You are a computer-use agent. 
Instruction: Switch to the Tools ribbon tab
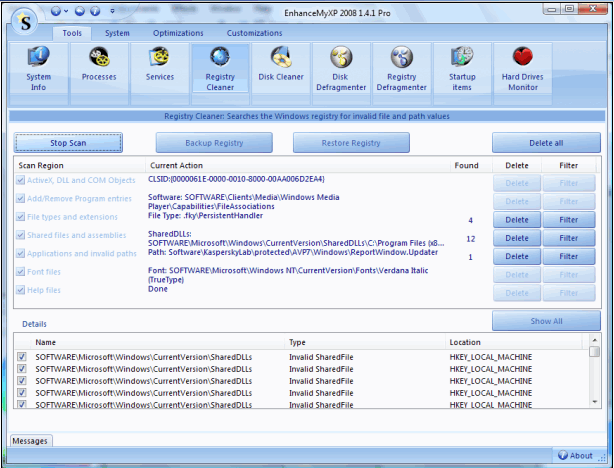pyautogui.click(x=72, y=33)
